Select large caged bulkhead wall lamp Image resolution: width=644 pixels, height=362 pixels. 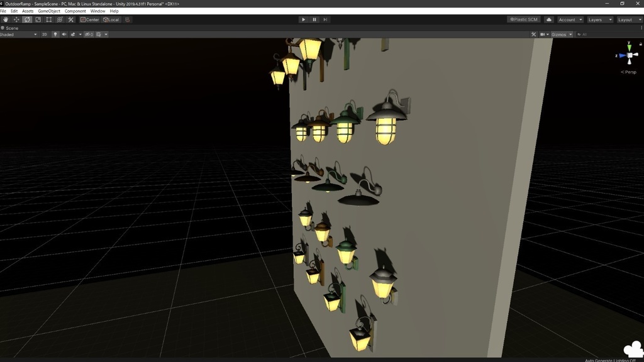(x=387, y=119)
